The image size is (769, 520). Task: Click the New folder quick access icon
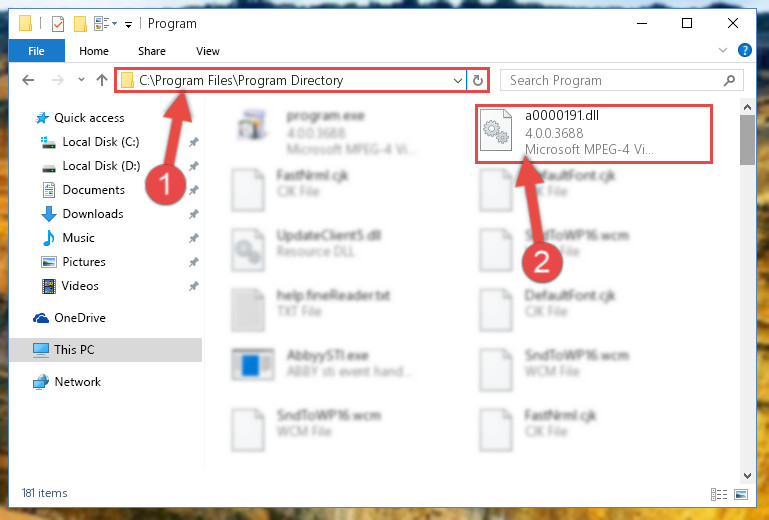tap(80, 23)
